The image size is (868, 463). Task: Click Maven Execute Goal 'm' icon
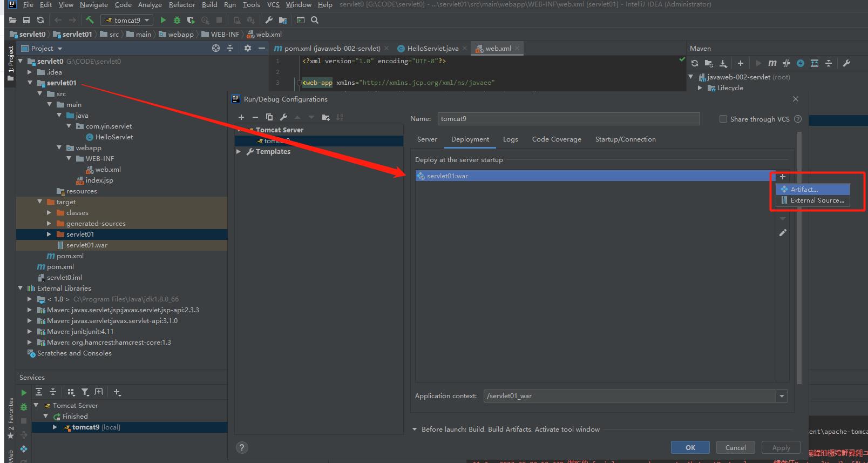coord(772,63)
